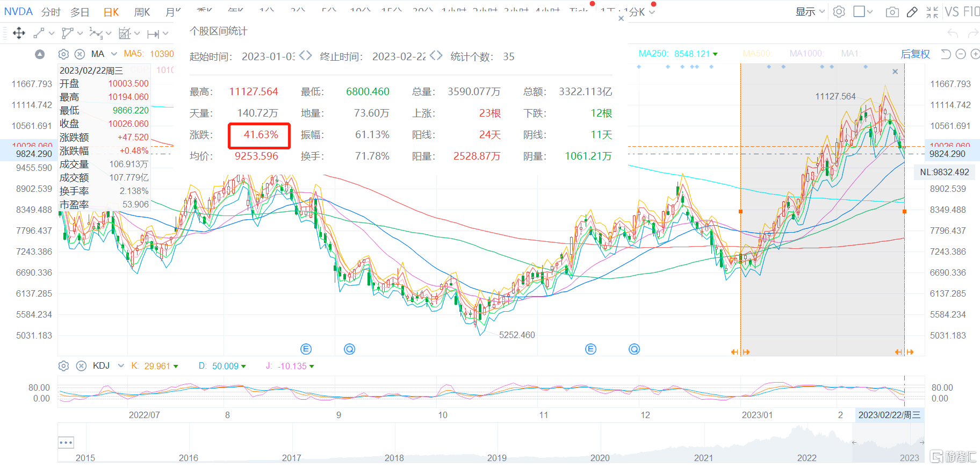Open the KDJ indicator type dropdown

[x=121, y=365]
